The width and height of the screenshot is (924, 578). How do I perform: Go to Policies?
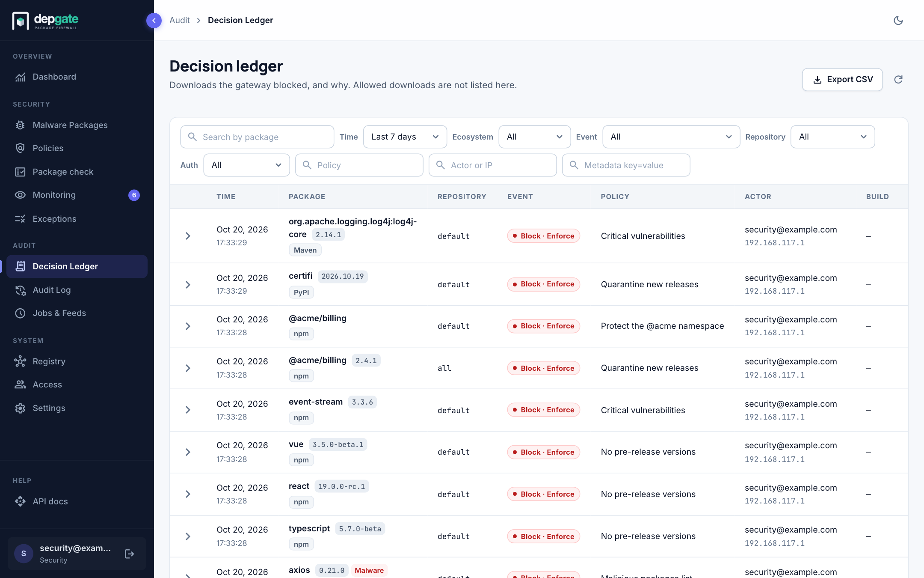[x=77, y=148]
